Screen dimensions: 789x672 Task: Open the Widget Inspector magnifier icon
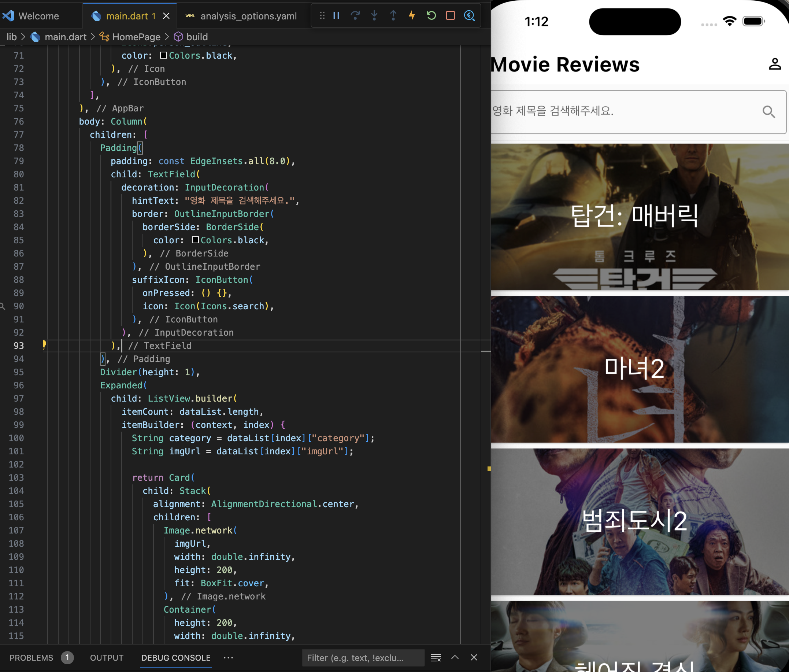470,16
